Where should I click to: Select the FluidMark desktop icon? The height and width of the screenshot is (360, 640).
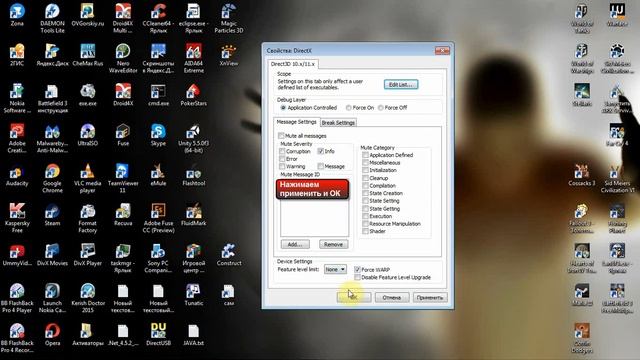(193, 215)
